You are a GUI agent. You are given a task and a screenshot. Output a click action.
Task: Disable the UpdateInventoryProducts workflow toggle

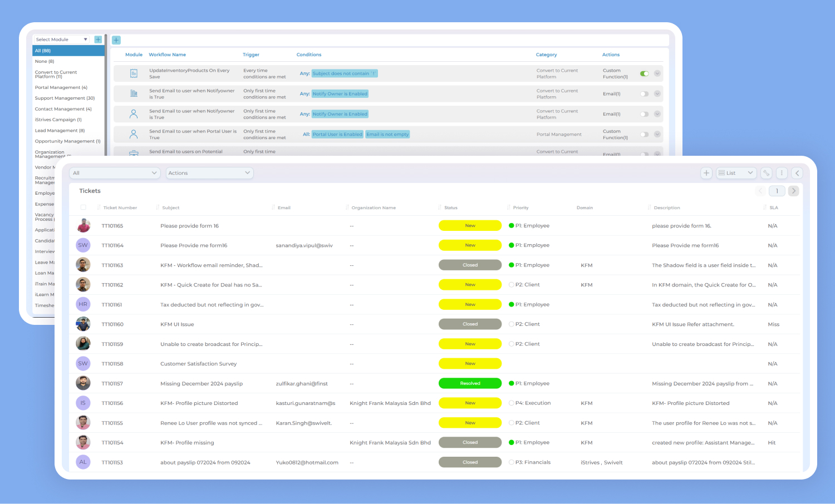pos(644,73)
